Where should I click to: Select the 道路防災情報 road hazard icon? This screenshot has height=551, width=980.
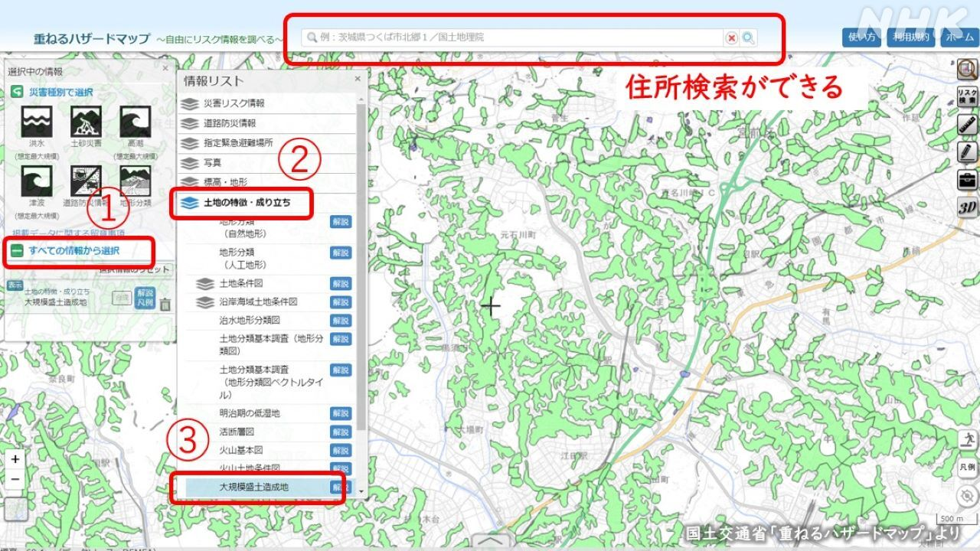pos(86,181)
